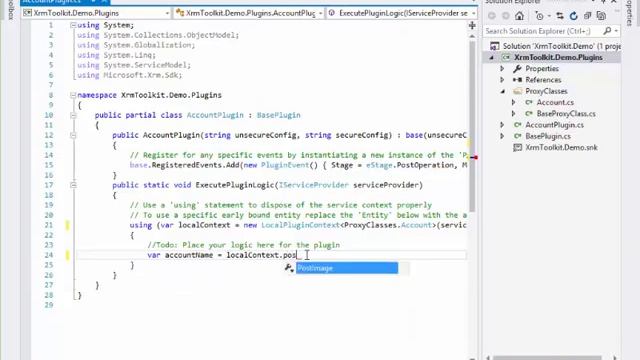Click the Search Solution Explorer input field
The height and width of the screenshot is (360, 640).
click(543, 31)
